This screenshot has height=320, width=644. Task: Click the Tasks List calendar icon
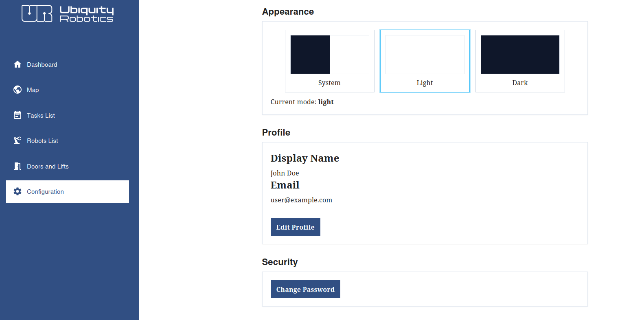coord(18,115)
